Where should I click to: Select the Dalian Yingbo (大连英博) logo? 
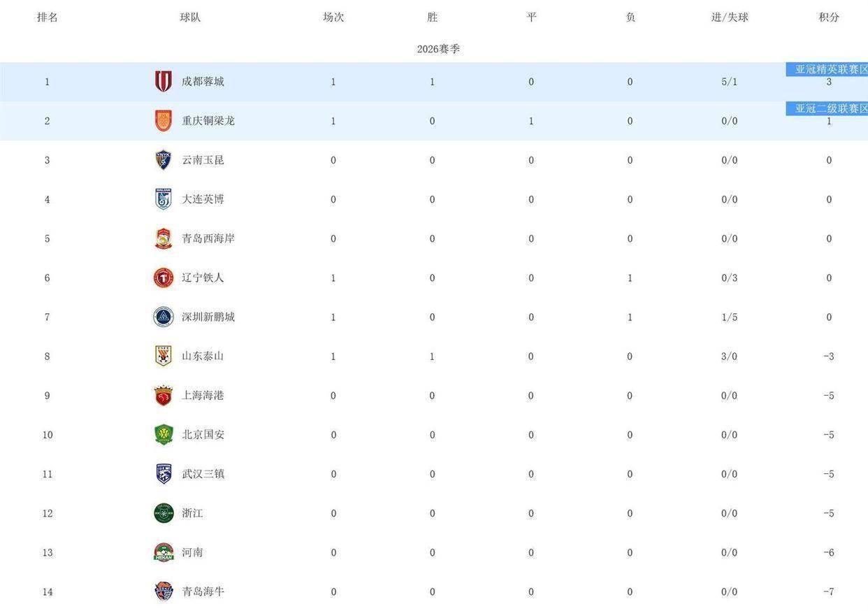pyautogui.click(x=164, y=199)
